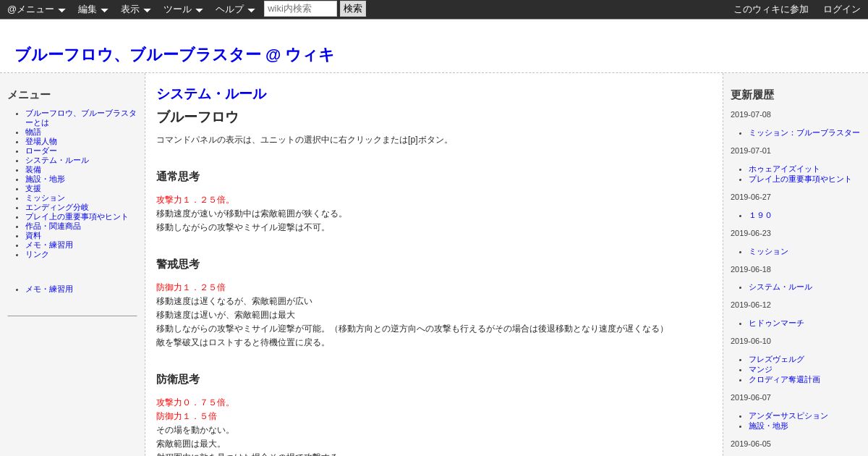This screenshot has width=868, height=456.
Task: Open the wiki title ブルーフロウ、ブルーブラスター @ ウィキ
Action: click(x=174, y=55)
